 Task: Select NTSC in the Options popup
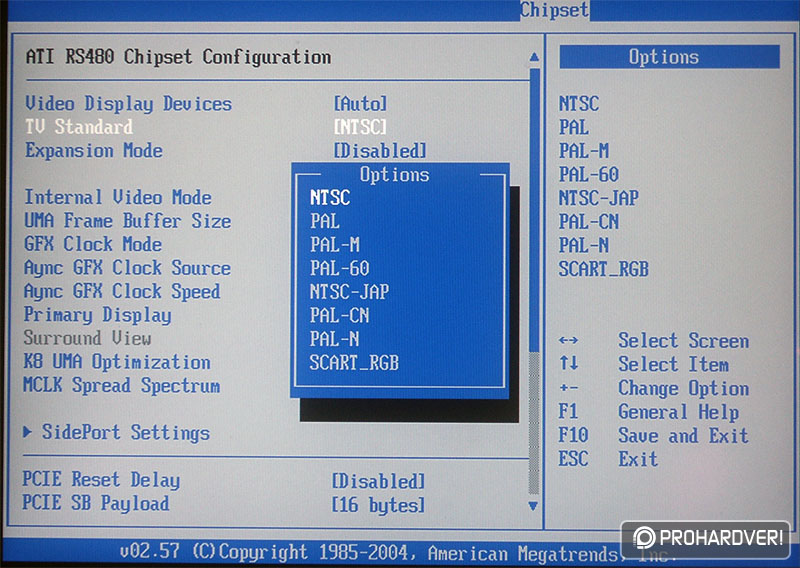(x=330, y=197)
